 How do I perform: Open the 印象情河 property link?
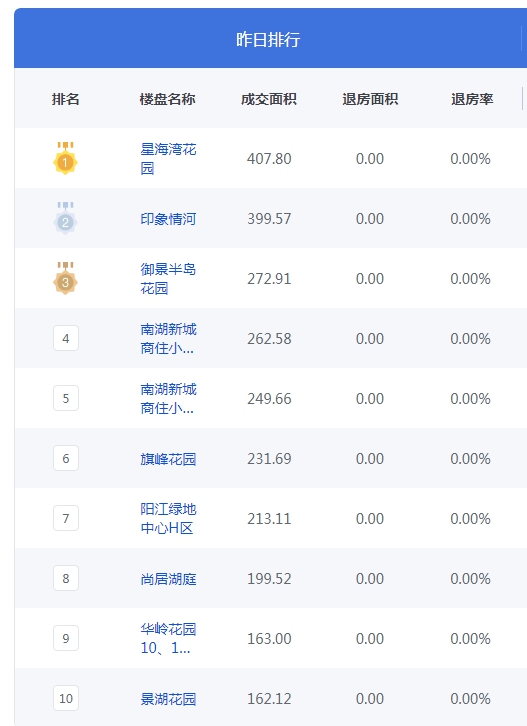[168, 219]
